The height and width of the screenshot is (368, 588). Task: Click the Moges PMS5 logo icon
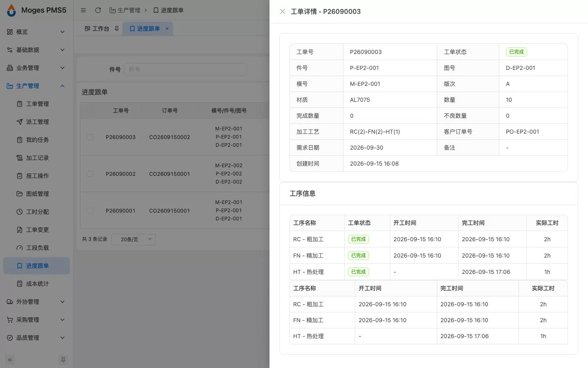tap(11, 10)
